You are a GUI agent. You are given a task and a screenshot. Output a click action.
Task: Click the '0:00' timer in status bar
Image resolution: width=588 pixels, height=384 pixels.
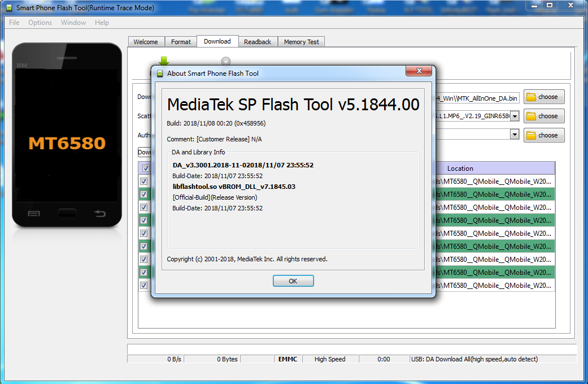384,359
